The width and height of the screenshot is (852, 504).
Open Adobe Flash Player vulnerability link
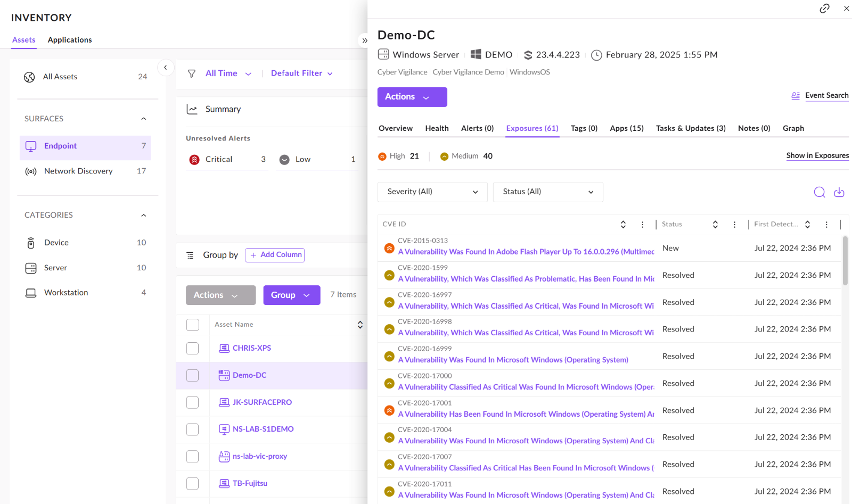coord(526,252)
